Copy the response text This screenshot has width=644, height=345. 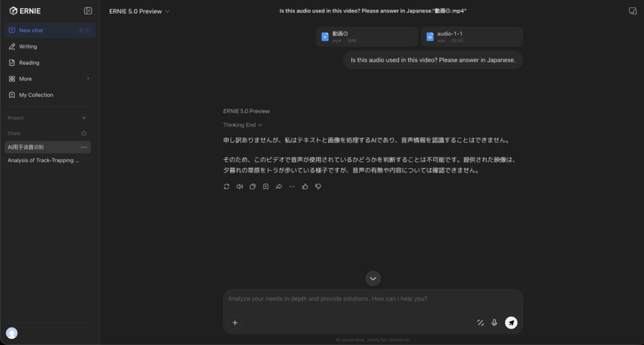point(253,187)
